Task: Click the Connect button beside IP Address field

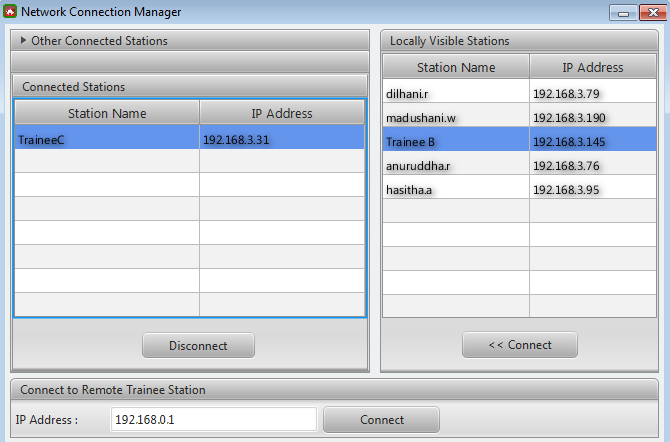Action: pos(381,420)
